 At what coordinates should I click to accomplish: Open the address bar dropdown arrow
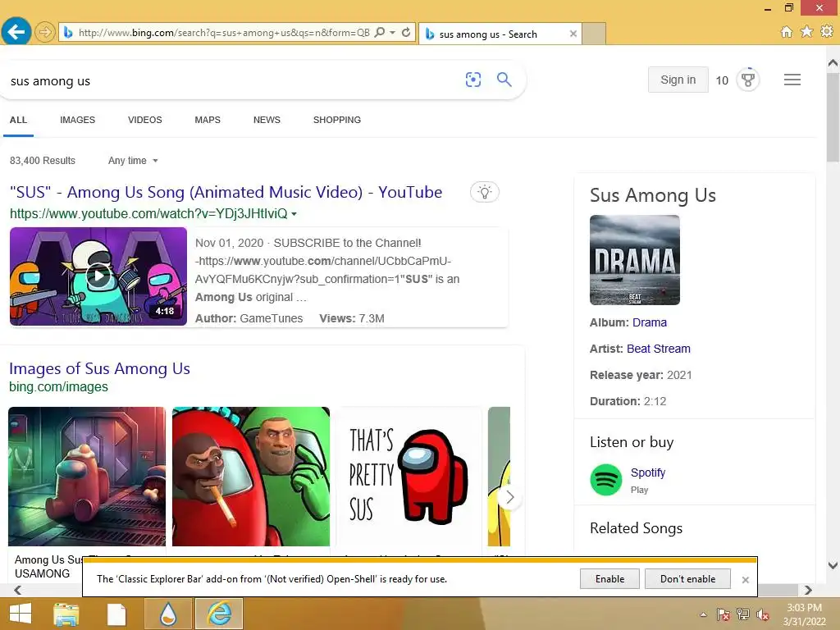click(393, 33)
